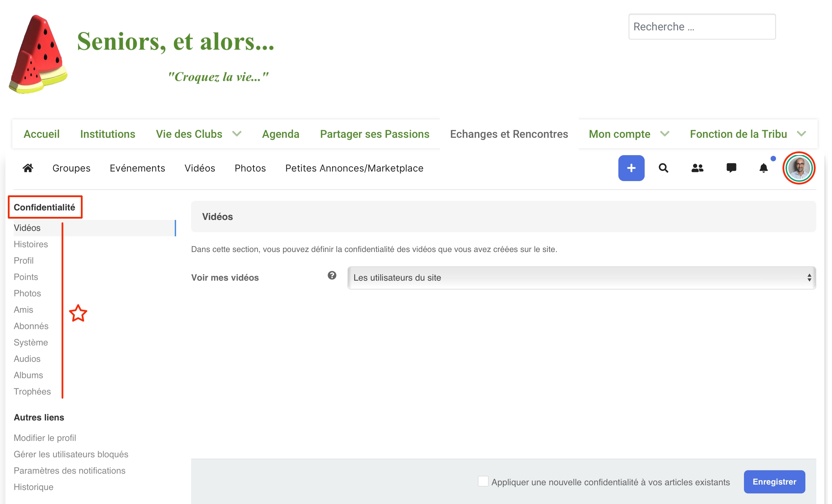Open the chat messages icon
832x504 pixels.
(731, 168)
